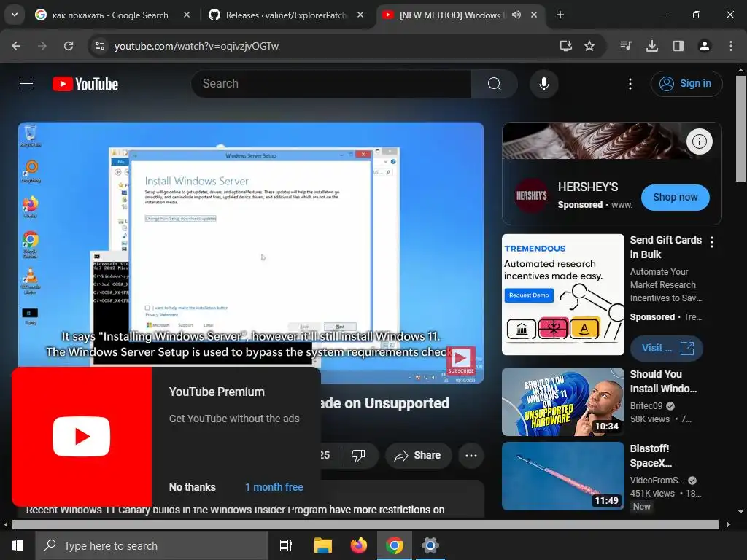Click the address bar URL
This screenshot has width=747, height=560.
click(x=196, y=46)
